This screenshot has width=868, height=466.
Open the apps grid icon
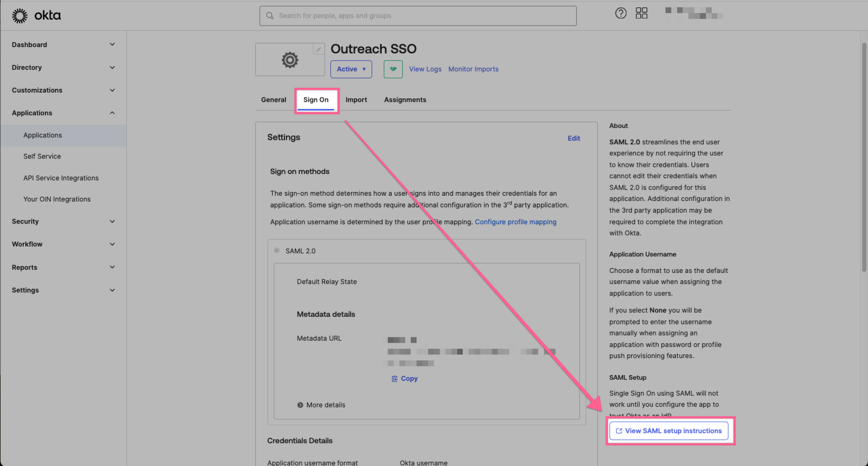click(x=642, y=13)
